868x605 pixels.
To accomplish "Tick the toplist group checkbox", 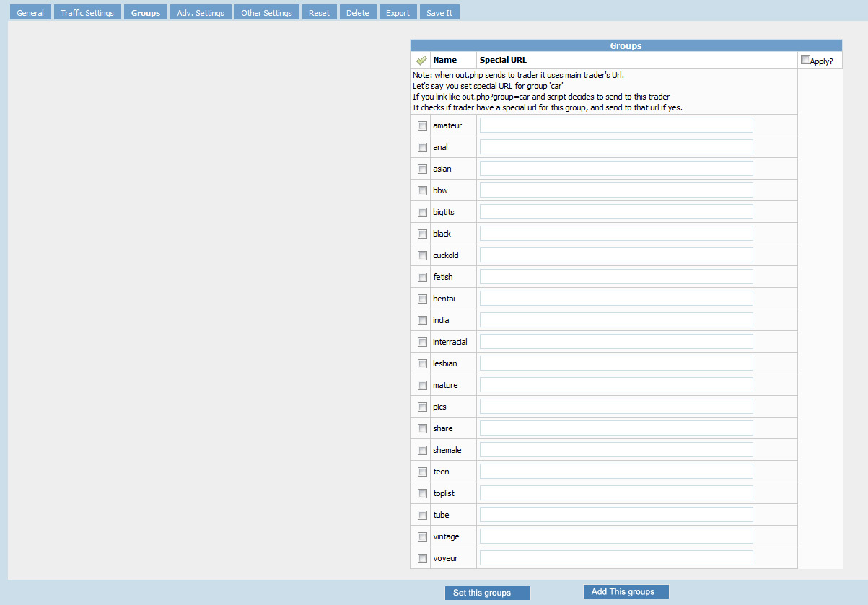I will (423, 494).
